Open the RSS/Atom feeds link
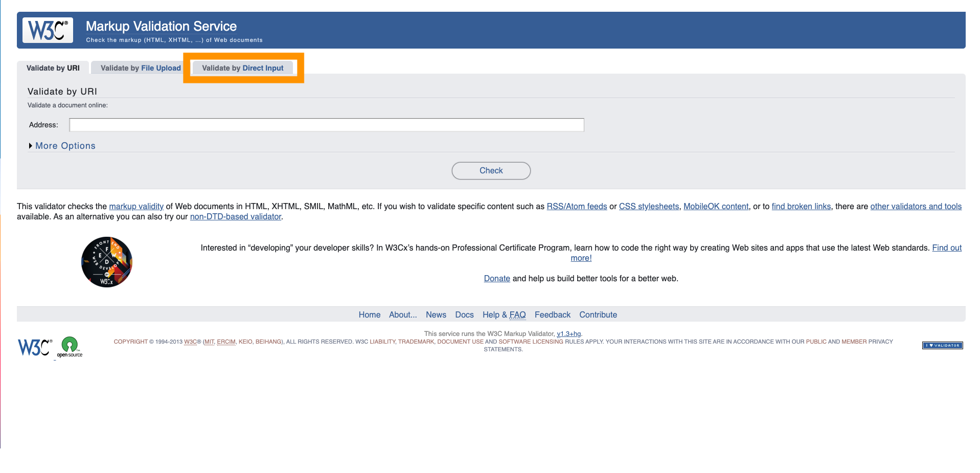The height and width of the screenshot is (473, 980). click(x=577, y=206)
